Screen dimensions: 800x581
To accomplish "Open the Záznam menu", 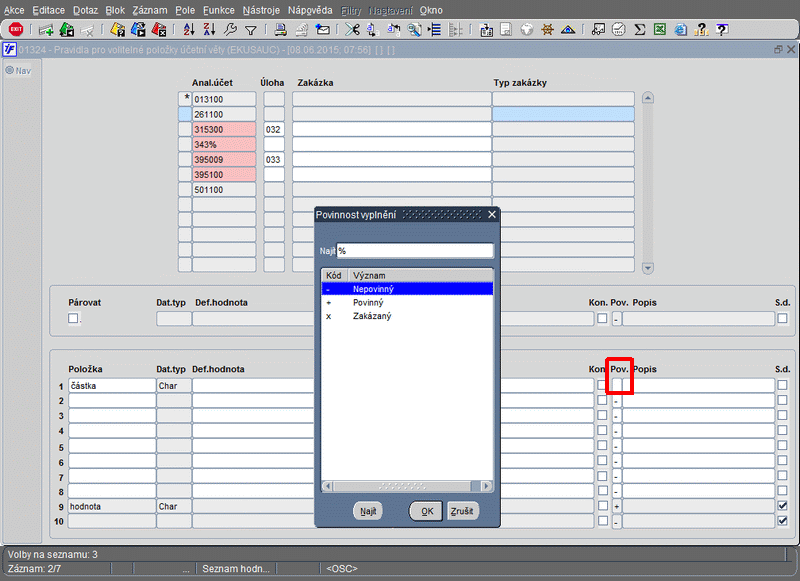I will tap(149, 10).
